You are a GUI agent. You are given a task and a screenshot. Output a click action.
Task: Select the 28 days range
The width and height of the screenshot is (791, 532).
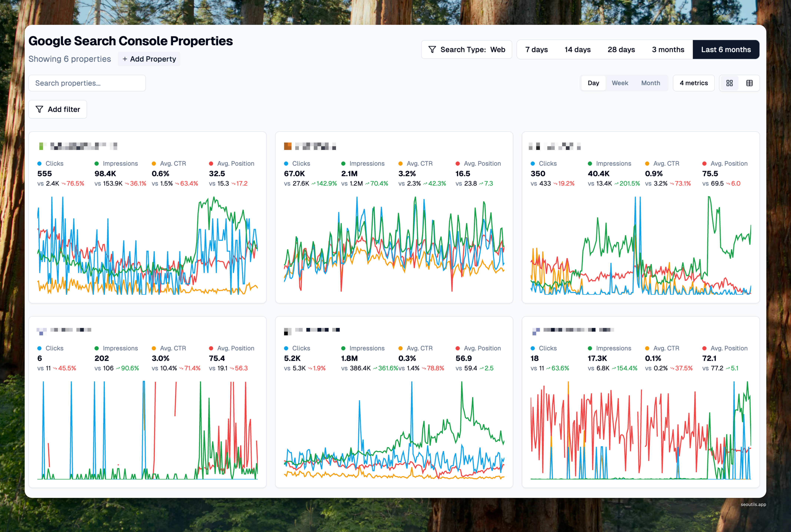tap(621, 49)
